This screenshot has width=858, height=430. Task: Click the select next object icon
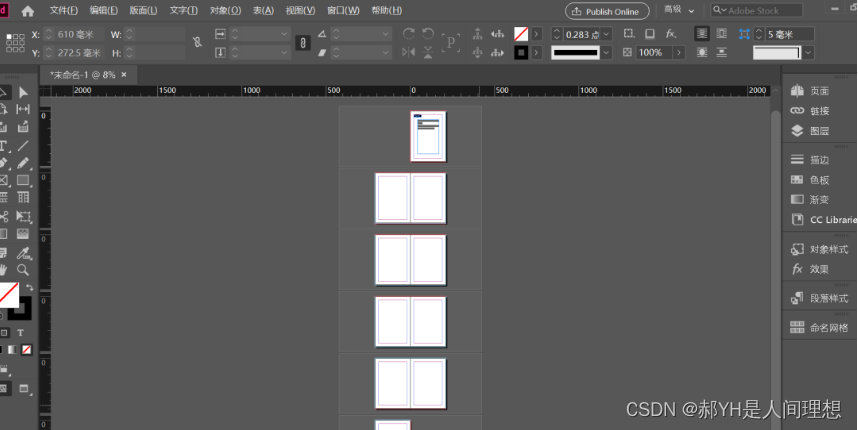[x=497, y=52]
